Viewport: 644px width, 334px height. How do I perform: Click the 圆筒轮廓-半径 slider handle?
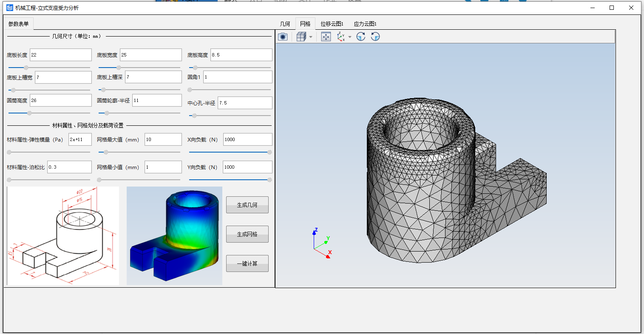click(107, 113)
